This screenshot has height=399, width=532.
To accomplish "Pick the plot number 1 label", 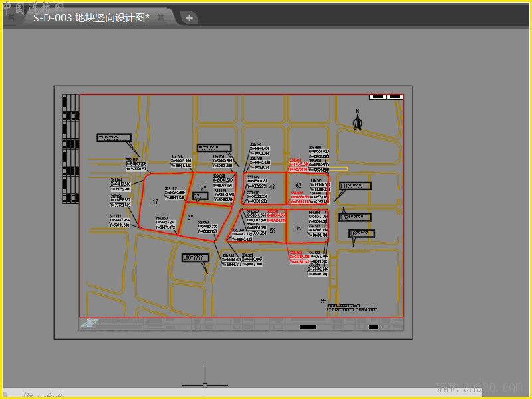I will (155, 201).
